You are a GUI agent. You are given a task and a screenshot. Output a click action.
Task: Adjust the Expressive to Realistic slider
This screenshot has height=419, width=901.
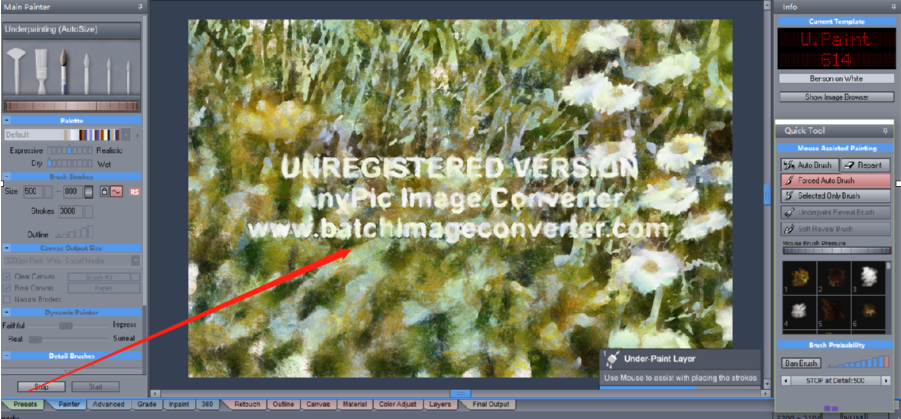(x=69, y=151)
